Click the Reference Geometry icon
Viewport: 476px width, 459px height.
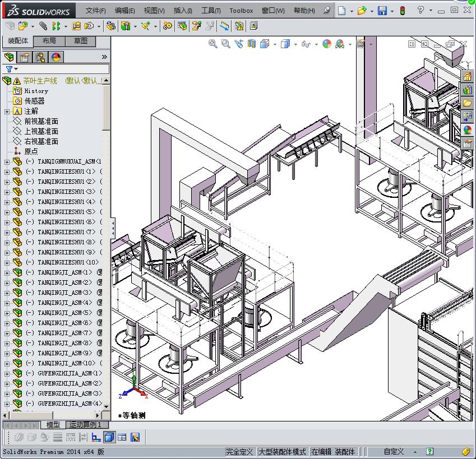pyautogui.click(x=146, y=26)
